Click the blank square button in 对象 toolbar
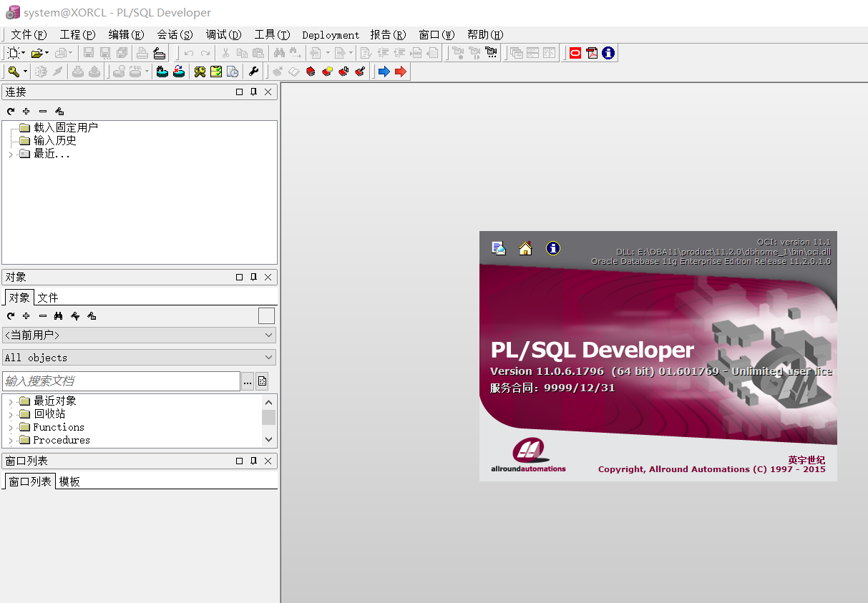 pos(266,315)
